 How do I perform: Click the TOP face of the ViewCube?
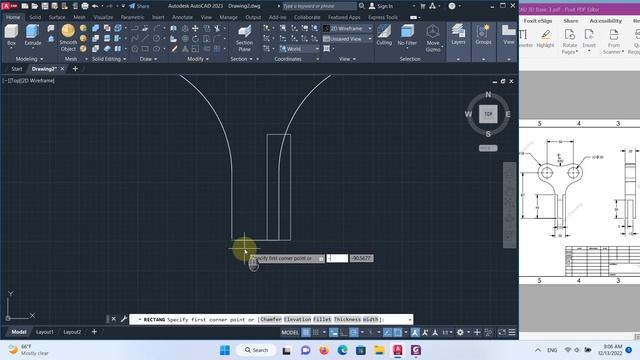[488, 114]
